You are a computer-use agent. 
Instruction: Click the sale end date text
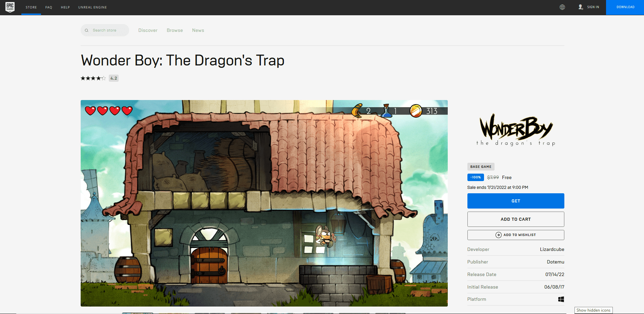(498, 188)
